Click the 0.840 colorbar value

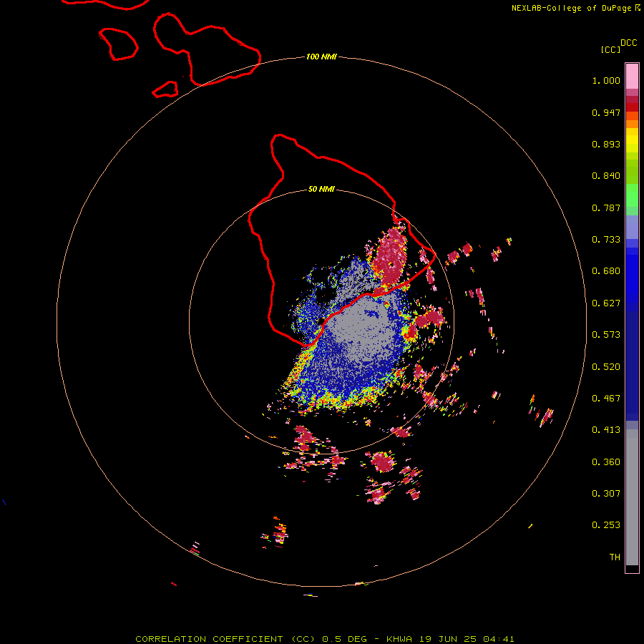[x=606, y=176]
